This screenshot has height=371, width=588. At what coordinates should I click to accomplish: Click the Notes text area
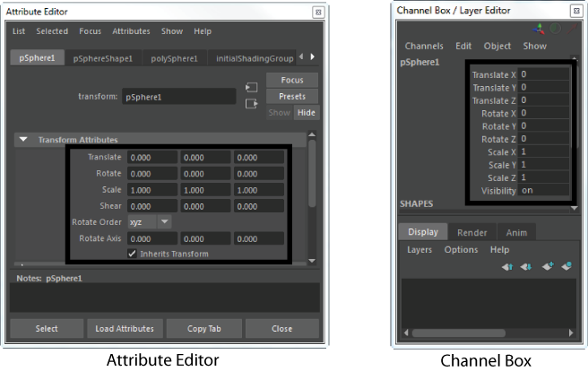coord(165,298)
